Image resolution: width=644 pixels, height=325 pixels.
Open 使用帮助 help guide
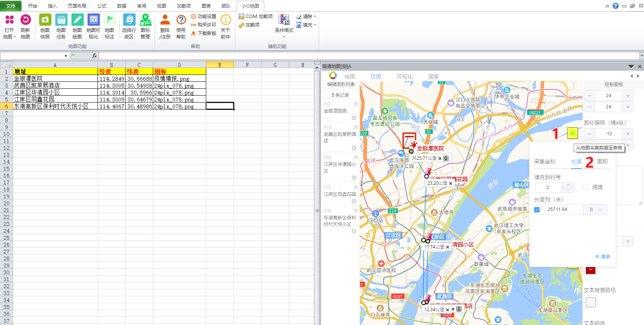[181, 27]
